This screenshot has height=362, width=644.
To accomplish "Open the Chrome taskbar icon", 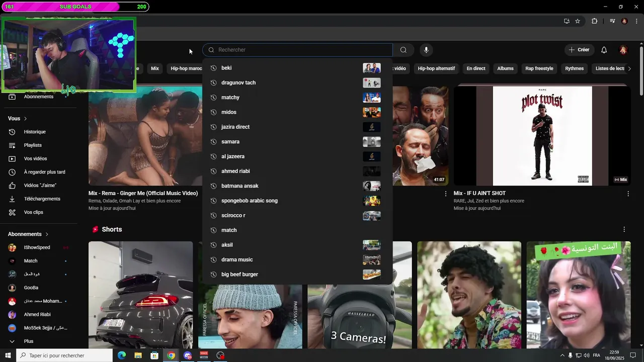I will point(171,355).
